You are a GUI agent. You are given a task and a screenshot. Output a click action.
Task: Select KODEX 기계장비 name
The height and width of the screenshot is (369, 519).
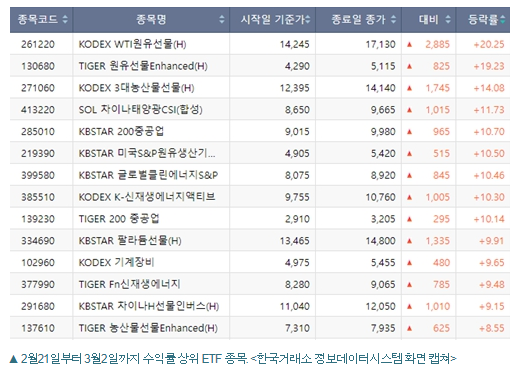(x=116, y=262)
